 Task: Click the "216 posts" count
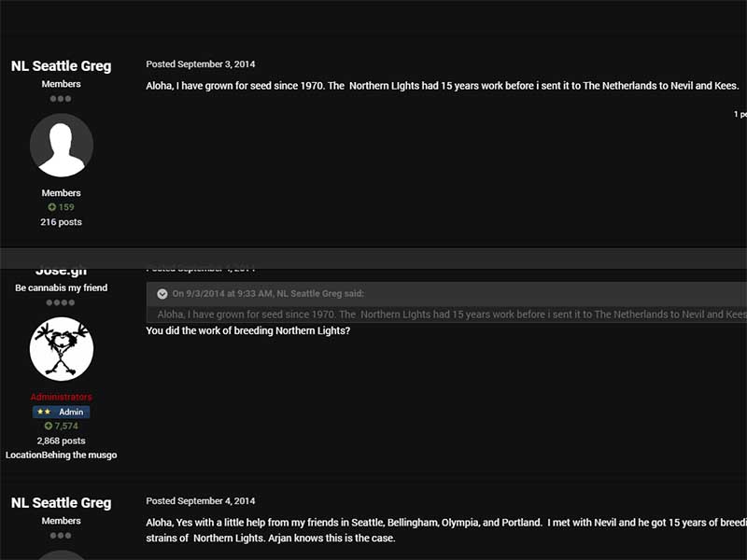click(x=62, y=222)
